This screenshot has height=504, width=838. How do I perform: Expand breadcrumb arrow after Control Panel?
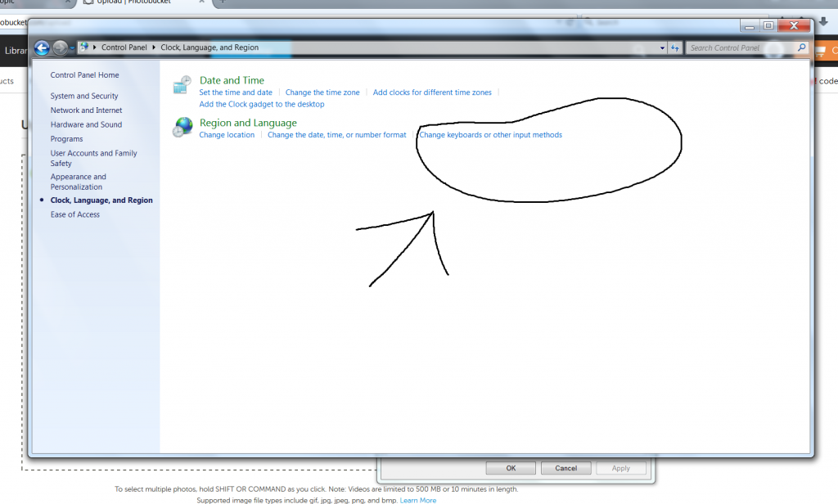[x=153, y=47]
